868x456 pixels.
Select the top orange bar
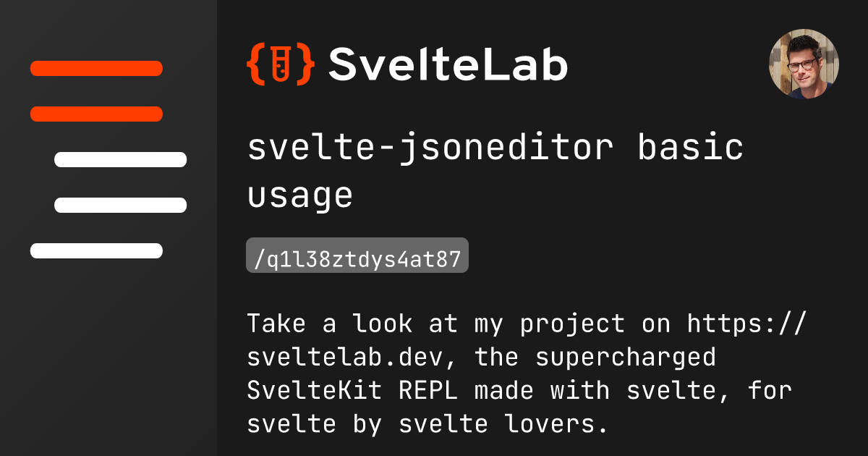click(x=96, y=69)
